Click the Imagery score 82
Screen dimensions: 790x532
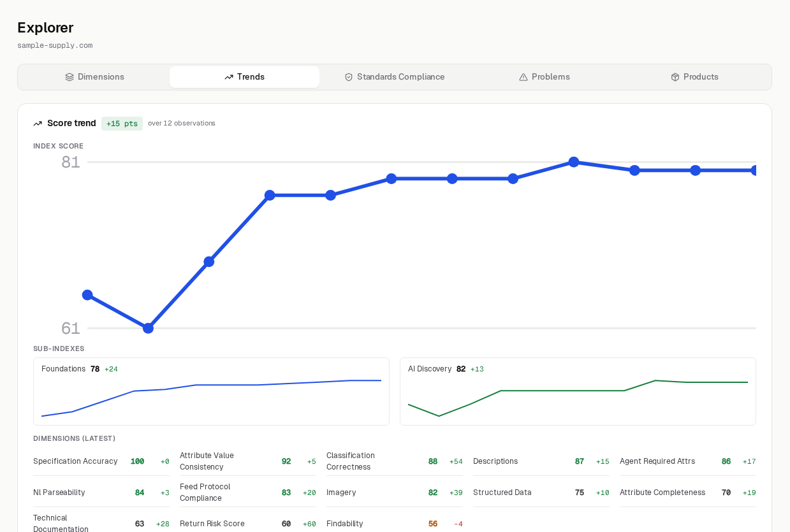[433, 492]
